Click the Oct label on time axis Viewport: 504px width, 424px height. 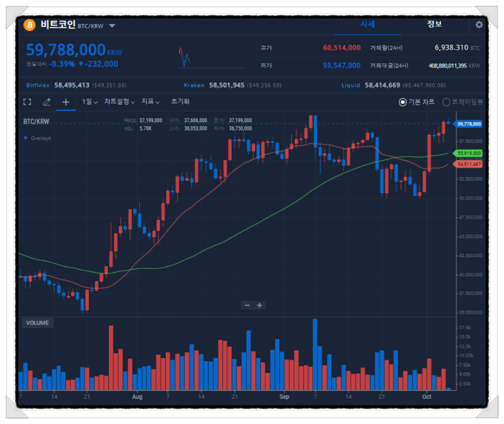(x=427, y=396)
